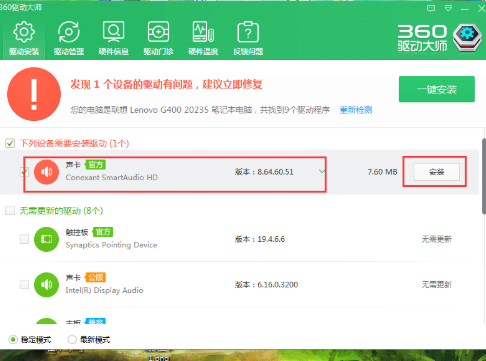Open 驱动门诊 tab
This screenshot has height=361, width=486.
[x=158, y=38]
